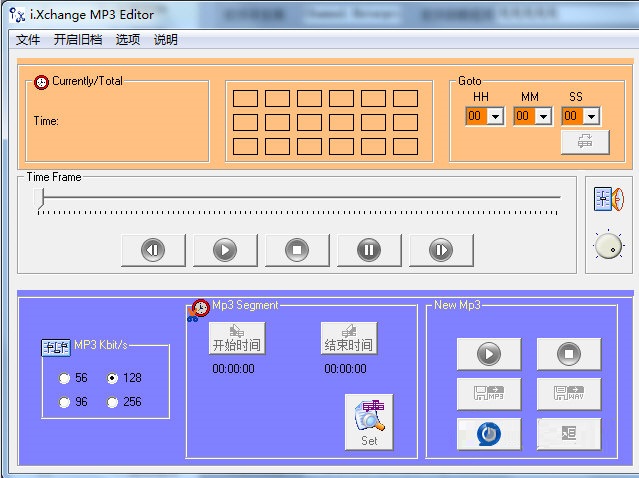The height and width of the screenshot is (478, 639).
Task: Play the new MP3 preview
Action: [x=489, y=354]
